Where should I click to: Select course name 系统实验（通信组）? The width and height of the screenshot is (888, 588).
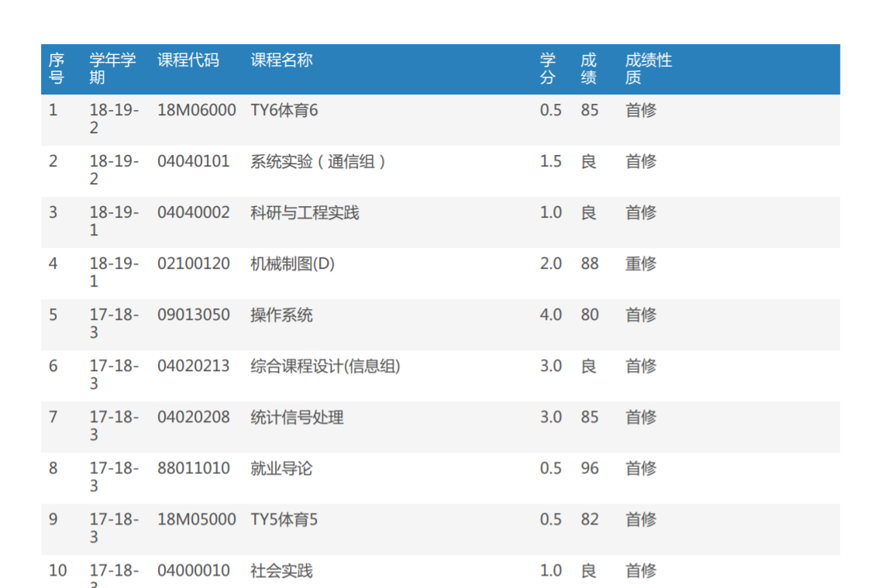318,161
